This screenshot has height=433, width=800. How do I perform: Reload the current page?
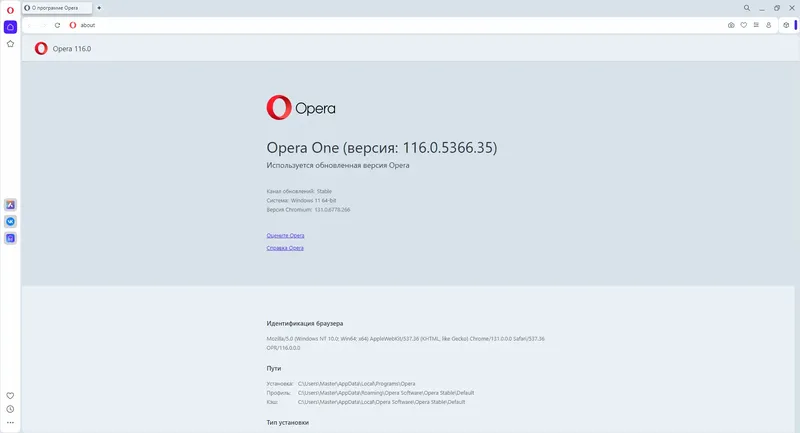pyautogui.click(x=57, y=25)
